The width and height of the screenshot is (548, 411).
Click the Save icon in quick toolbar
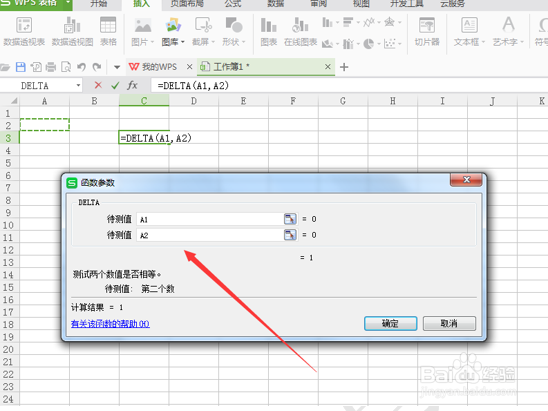tap(21, 67)
